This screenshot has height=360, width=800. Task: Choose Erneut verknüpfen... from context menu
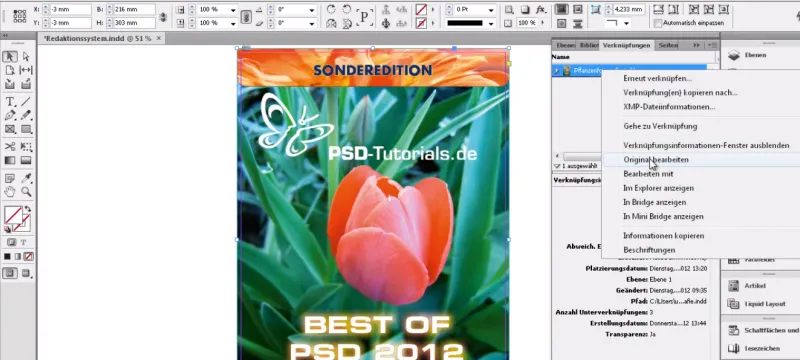[x=657, y=79]
